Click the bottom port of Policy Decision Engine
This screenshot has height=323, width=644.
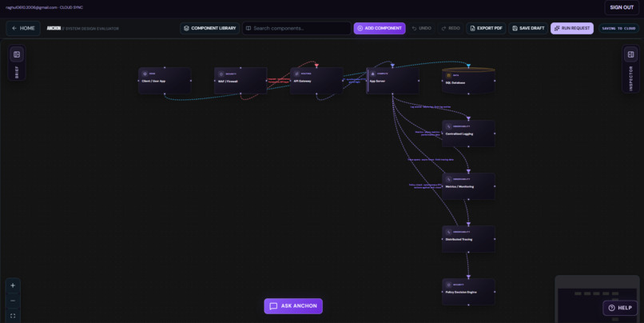(468, 305)
